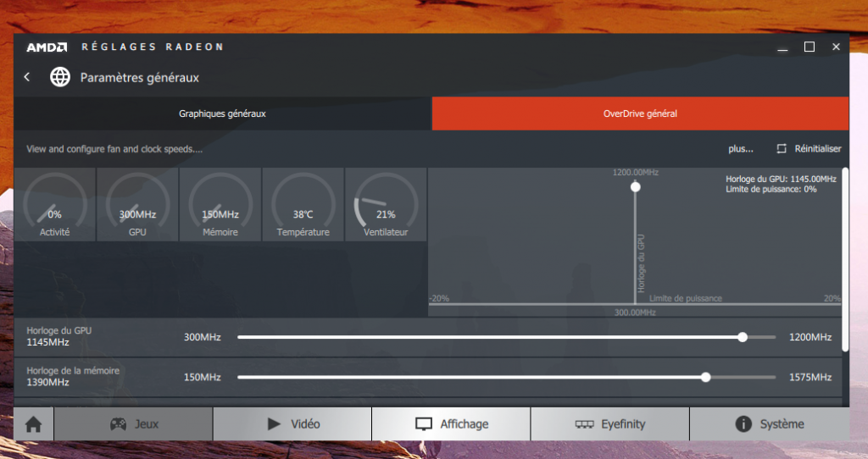Click the GPU clock point on the graph

pyautogui.click(x=636, y=187)
